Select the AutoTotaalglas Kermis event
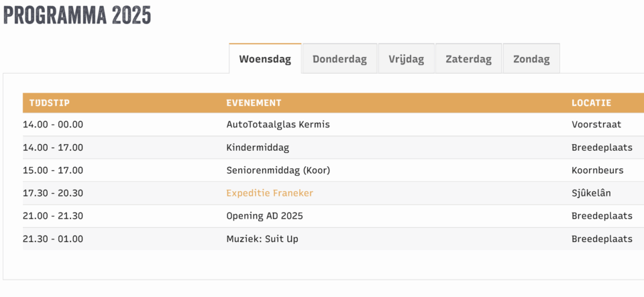644x297 pixels. click(278, 125)
